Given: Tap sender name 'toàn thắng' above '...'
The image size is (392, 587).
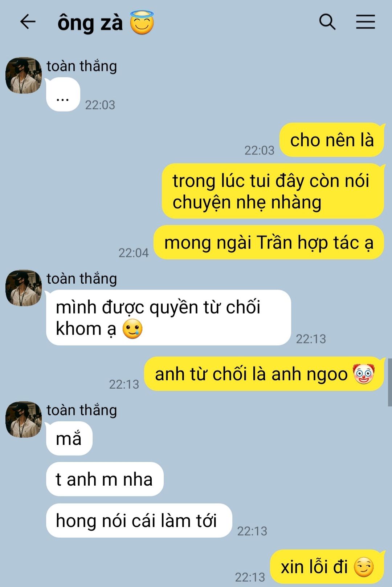Looking at the screenshot, I should pyautogui.click(x=82, y=66).
